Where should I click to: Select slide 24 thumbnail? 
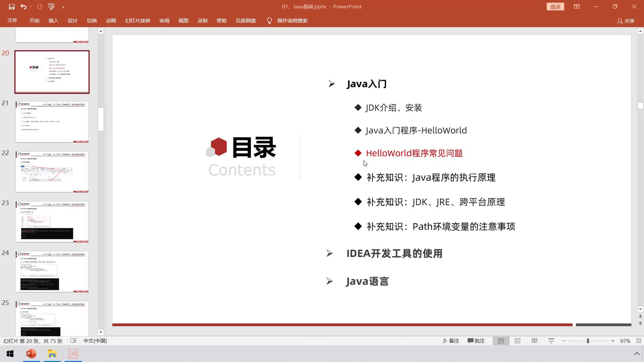pos(52,272)
